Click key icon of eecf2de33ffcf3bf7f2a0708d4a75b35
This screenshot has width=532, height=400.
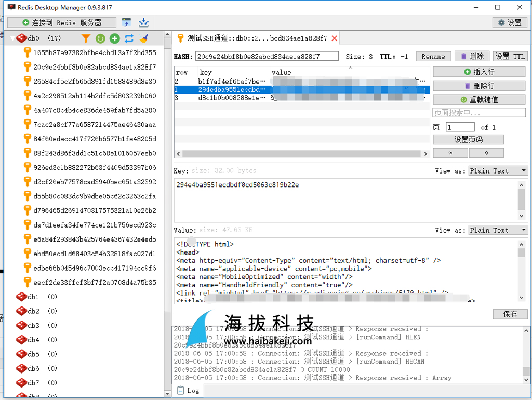click(x=28, y=282)
